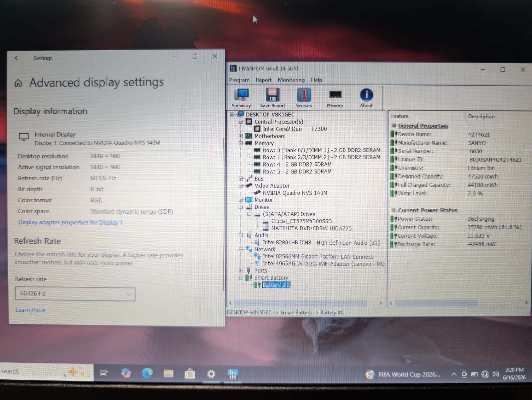Open Display adapter properties for Display 1
532x400 pixels.
click(x=70, y=222)
